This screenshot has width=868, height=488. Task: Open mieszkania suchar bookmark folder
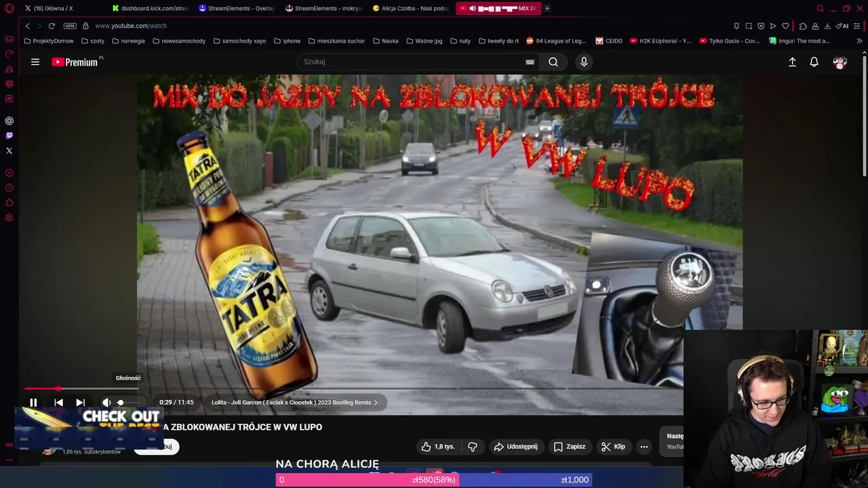click(336, 41)
